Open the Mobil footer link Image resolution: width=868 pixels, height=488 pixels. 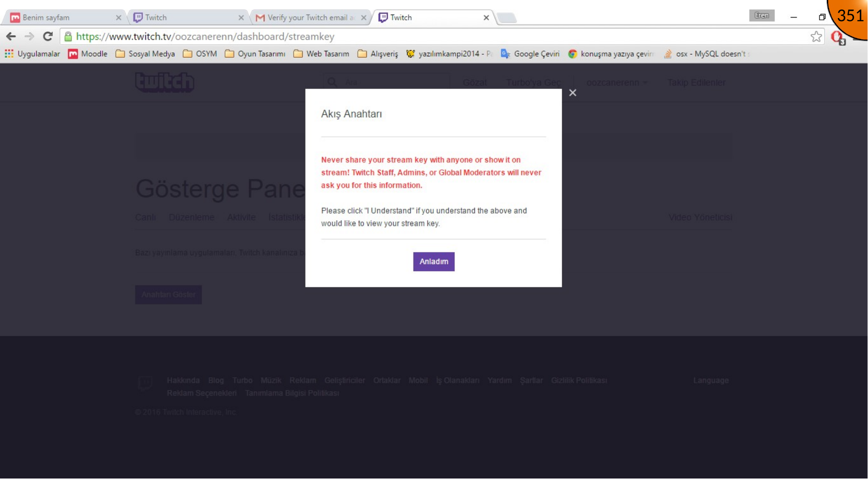point(418,380)
